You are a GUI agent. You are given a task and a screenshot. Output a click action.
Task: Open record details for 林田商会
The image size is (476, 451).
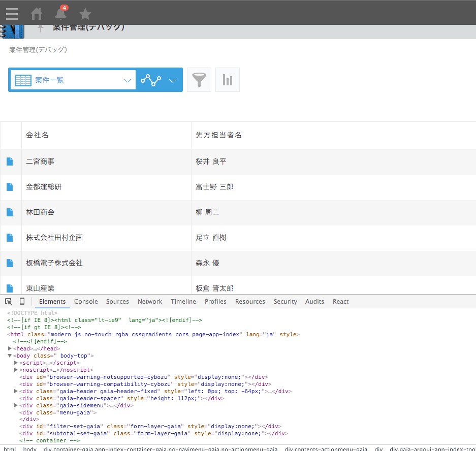click(x=10, y=212)
